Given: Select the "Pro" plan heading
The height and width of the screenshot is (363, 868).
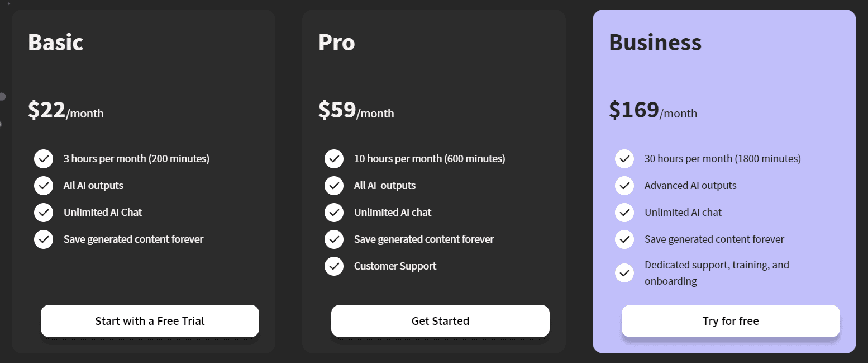Looking at the screenshot, I should 336,42.
